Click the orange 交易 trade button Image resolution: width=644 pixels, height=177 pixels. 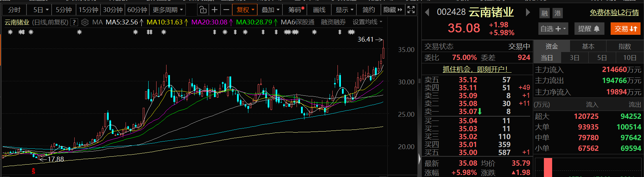[x=625, y=29]
